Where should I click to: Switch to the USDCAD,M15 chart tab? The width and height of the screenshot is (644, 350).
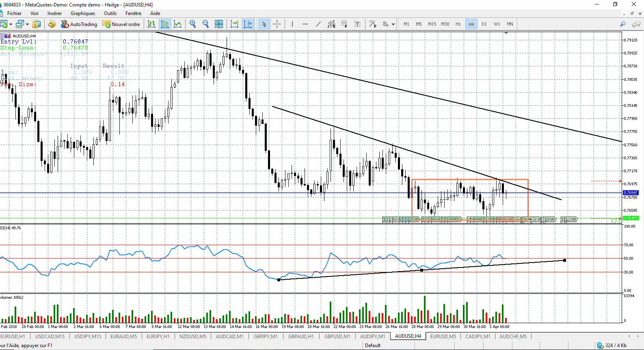pyautogui.click(x=50, y=337)
